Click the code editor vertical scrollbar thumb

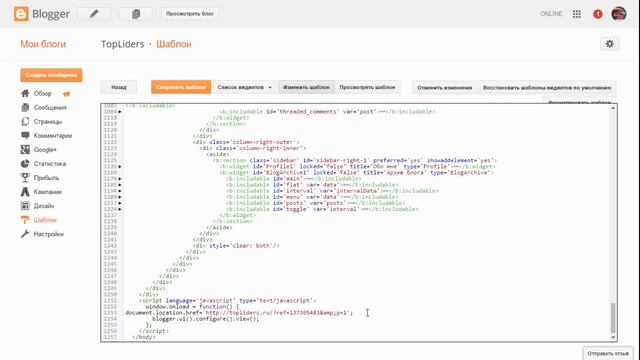click(613, 318)
